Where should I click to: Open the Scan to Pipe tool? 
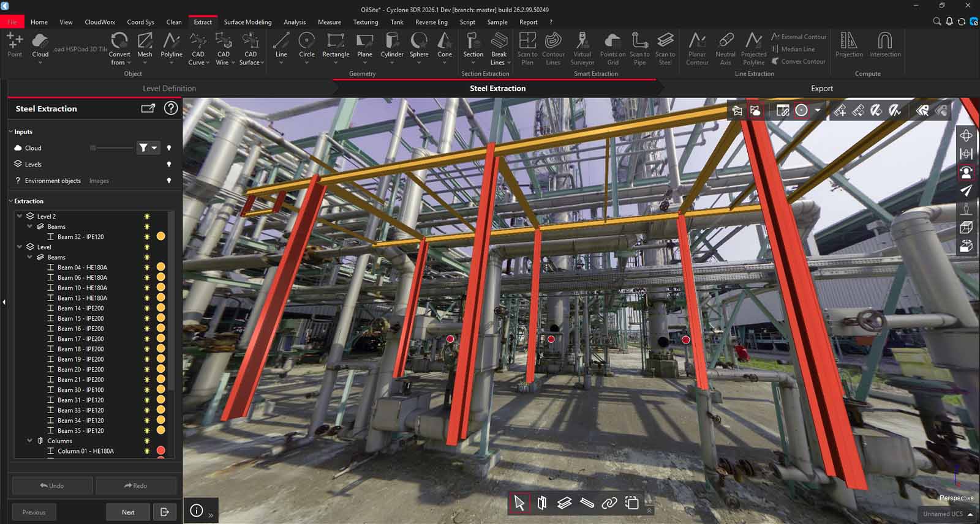click(639, 49)
